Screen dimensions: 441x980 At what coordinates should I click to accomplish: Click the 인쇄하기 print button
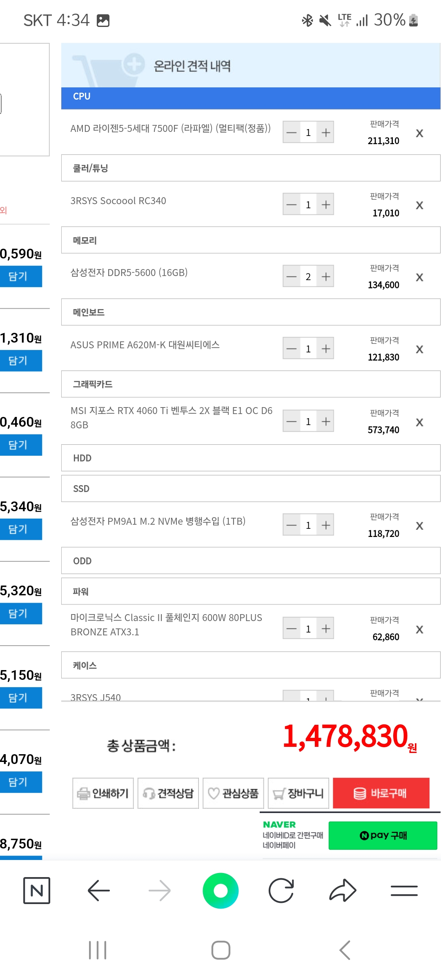103,793
